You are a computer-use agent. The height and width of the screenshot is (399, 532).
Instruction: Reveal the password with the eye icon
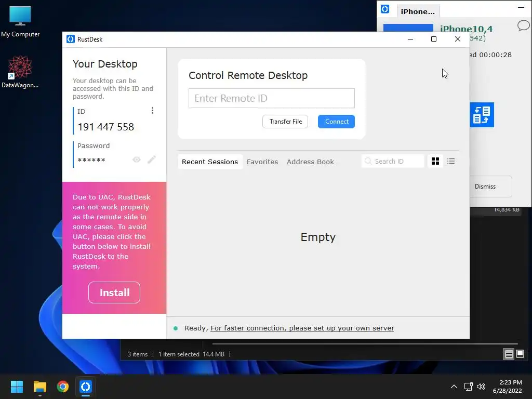coord(137,159)
